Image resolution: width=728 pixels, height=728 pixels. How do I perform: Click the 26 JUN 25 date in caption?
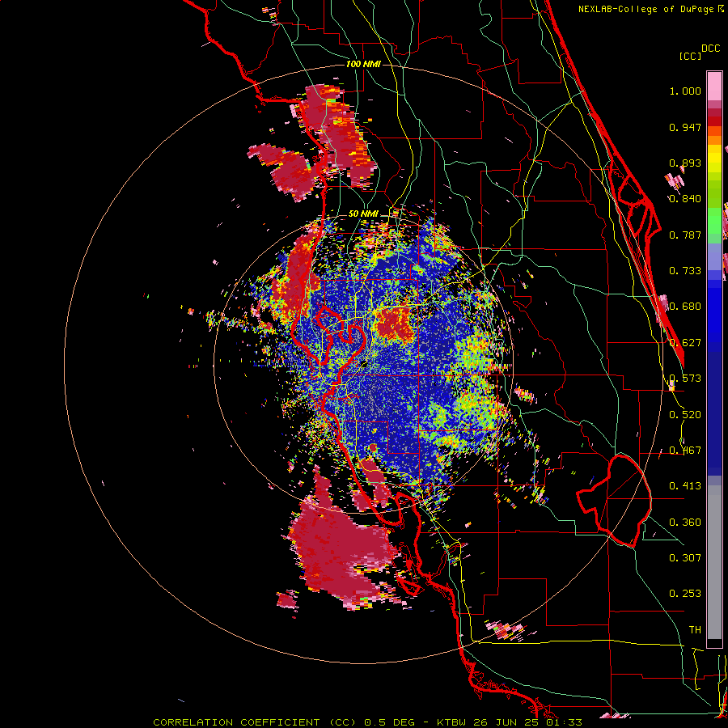(x=506, y=722)
